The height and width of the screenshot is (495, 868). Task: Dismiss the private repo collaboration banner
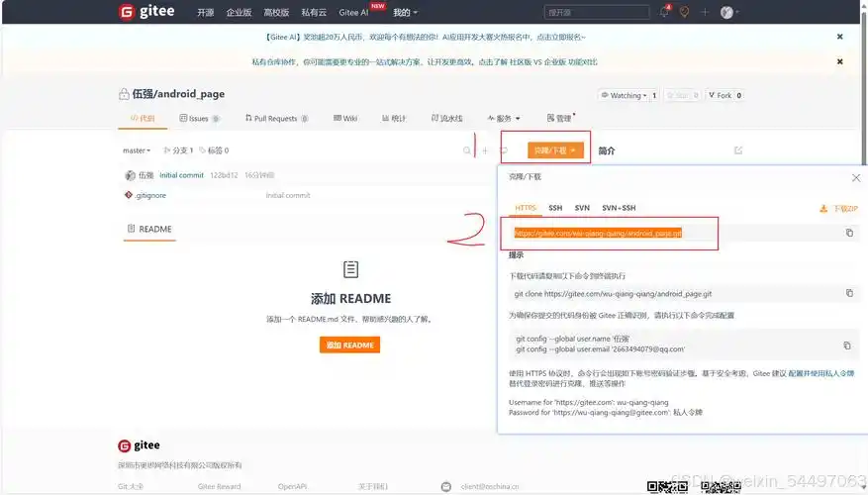pos(839,61)
